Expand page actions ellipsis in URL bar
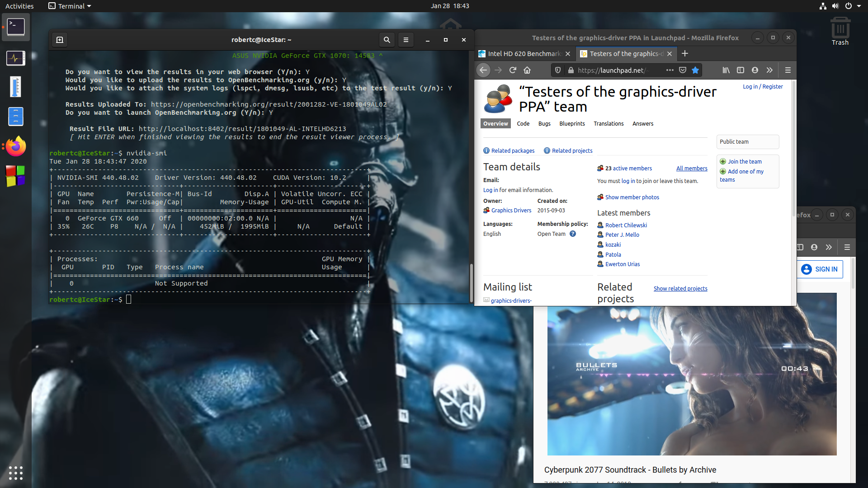Image resolution: width=868 pixels, height=488 pixels. pos(670,70)
